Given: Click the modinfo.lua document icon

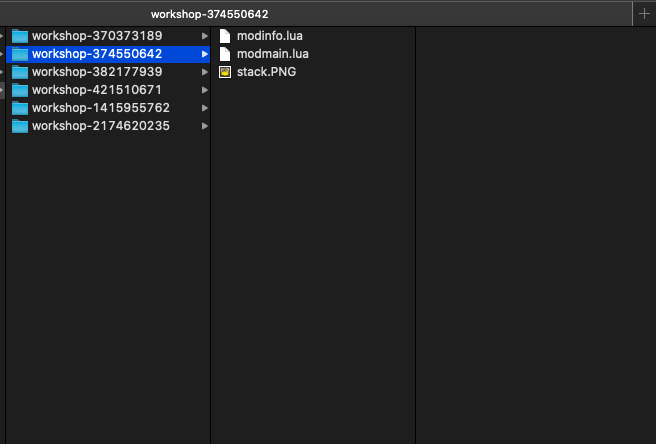Looking at the screenshot, I should coord(225,36).
